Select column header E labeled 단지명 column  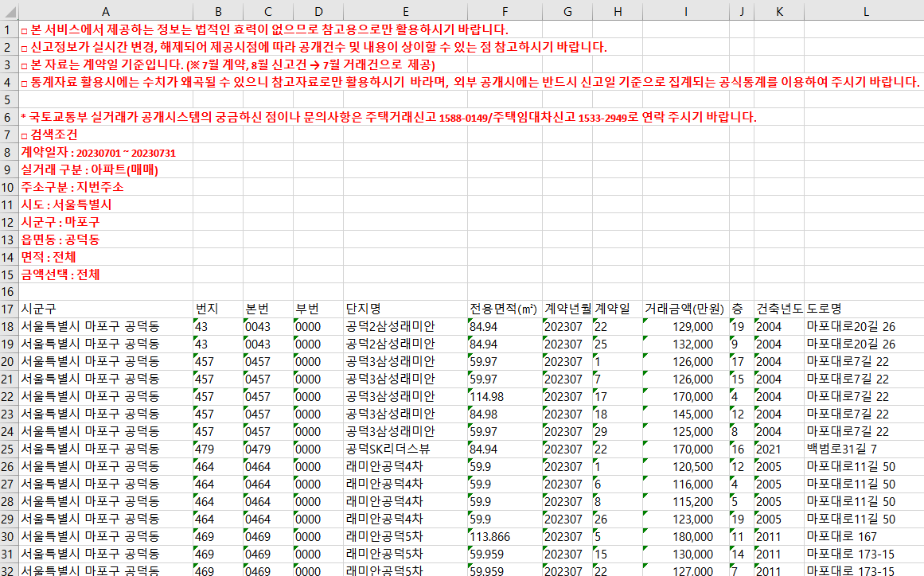405,11
